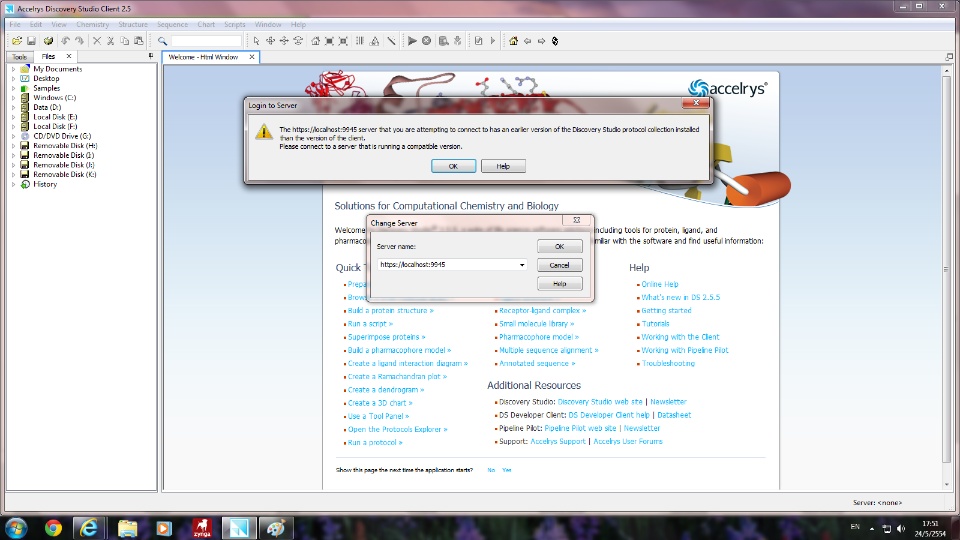
Task: Click OK in Login to Server dialog
Action: 453,166
